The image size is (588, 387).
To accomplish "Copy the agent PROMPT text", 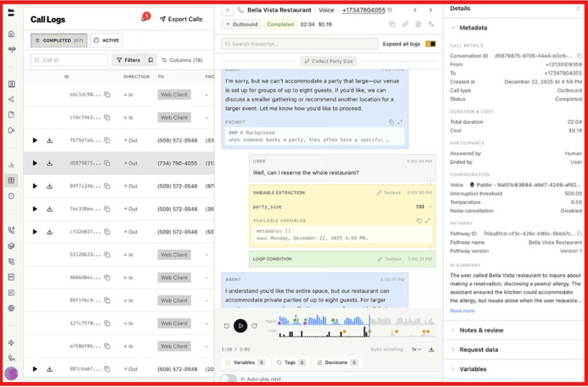I will tap(391, 122).
